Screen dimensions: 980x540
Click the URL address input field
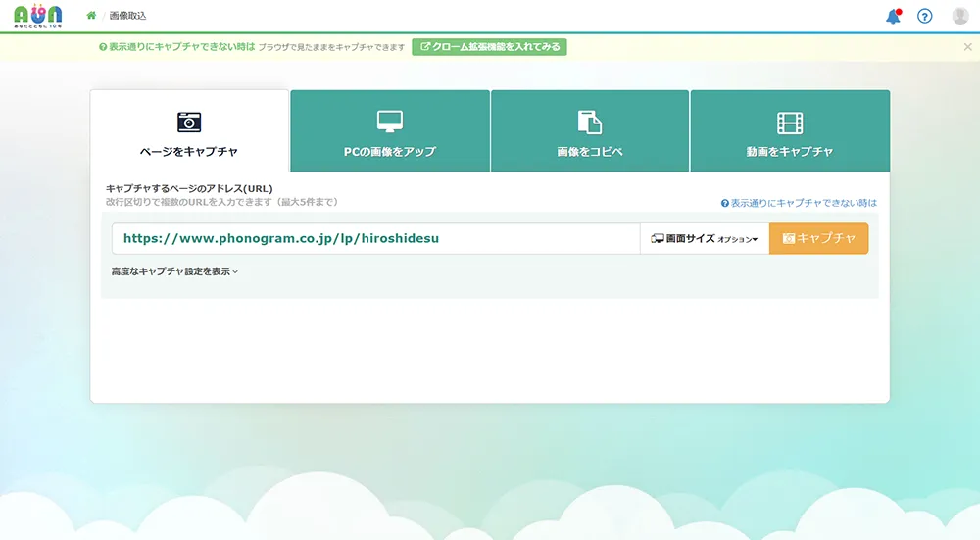click(x=376, y=239)
